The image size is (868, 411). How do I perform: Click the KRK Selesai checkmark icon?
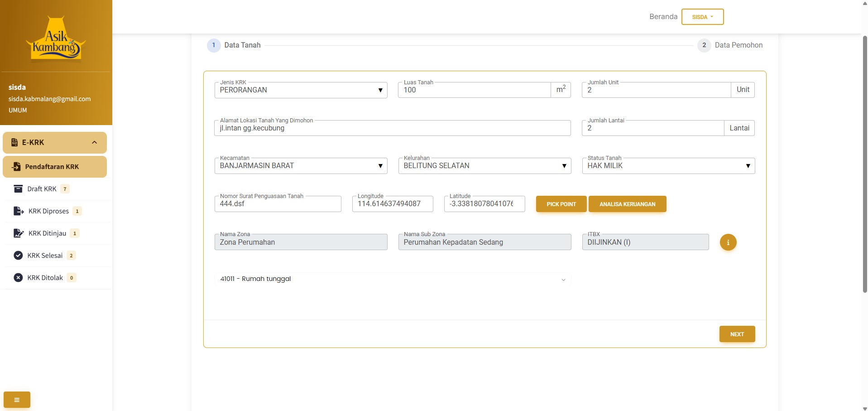pos(18,256)
